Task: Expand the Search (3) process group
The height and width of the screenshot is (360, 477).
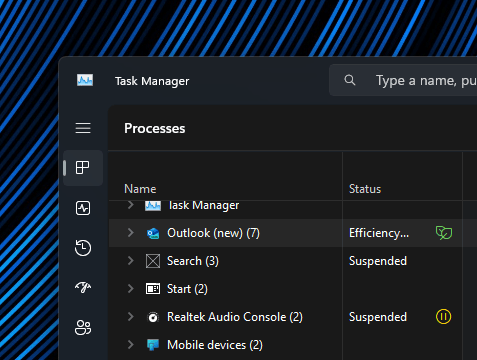Action: (131, 261)
